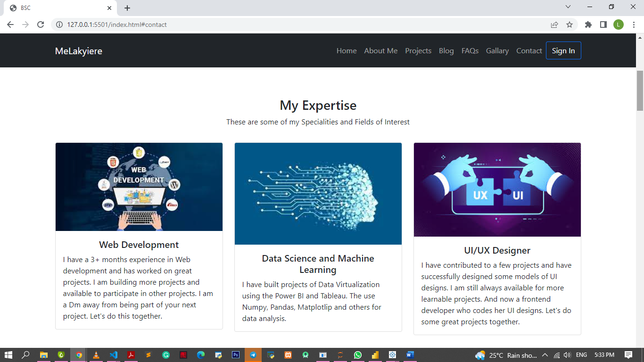Click the green Chrome profile avatar
The width and height of the screenshot is (644, 362).
tap(619, 25)
